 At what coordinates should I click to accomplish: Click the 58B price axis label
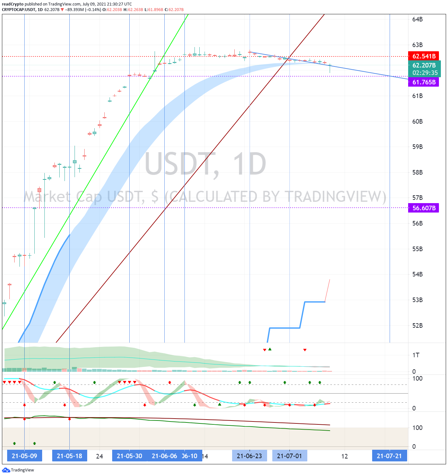418,172
